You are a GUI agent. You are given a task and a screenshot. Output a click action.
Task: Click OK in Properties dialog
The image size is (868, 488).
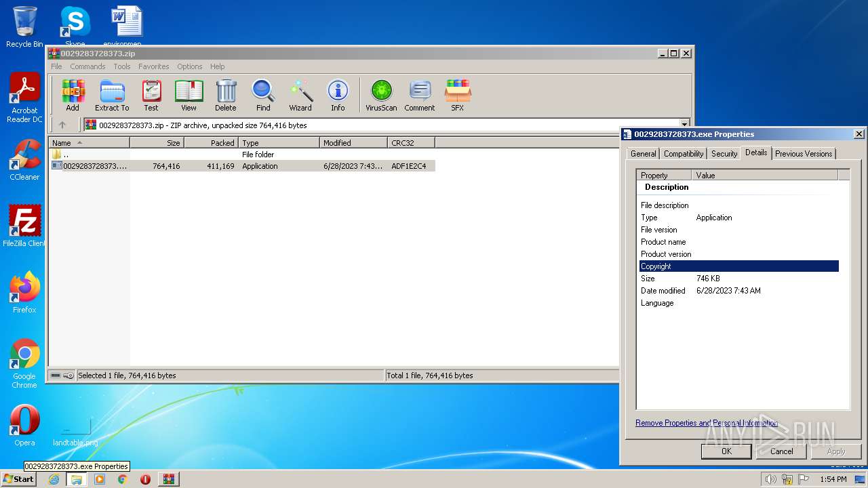[726, 451]
